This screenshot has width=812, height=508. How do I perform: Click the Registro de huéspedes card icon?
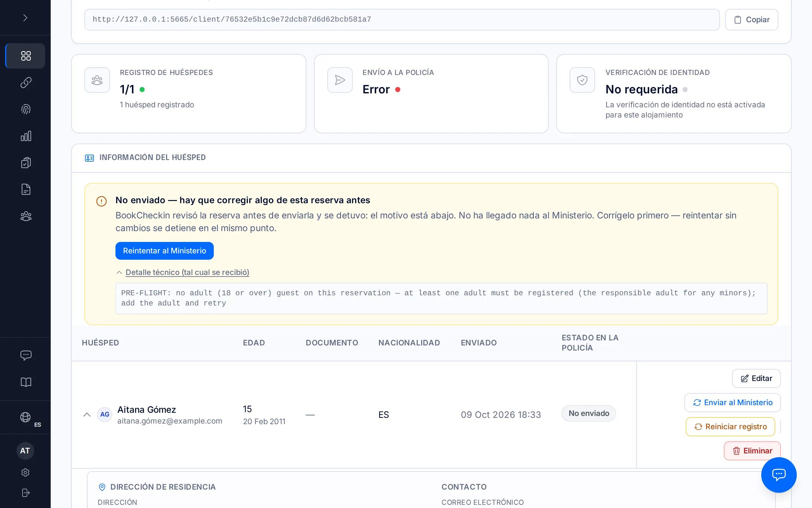click(x=97, y=80)
